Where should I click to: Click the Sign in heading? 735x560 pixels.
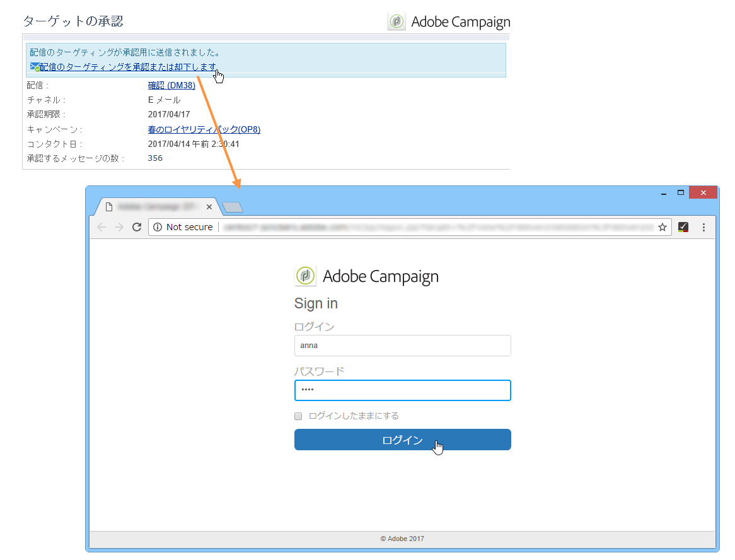316,303
